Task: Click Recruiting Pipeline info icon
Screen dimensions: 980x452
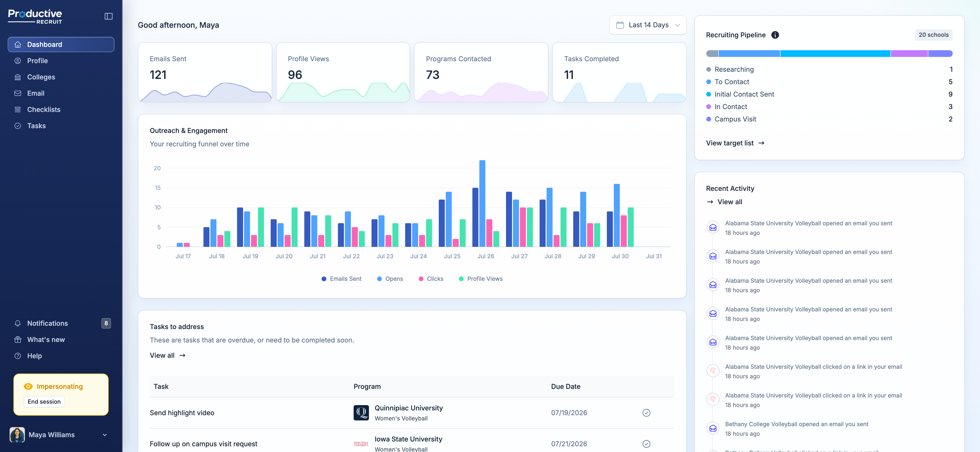Action: click(x=775, y=35)
